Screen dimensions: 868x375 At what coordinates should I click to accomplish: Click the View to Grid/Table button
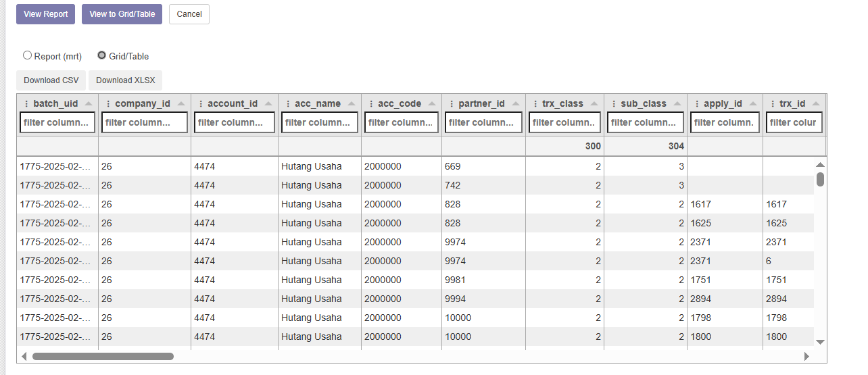[122, 14]
